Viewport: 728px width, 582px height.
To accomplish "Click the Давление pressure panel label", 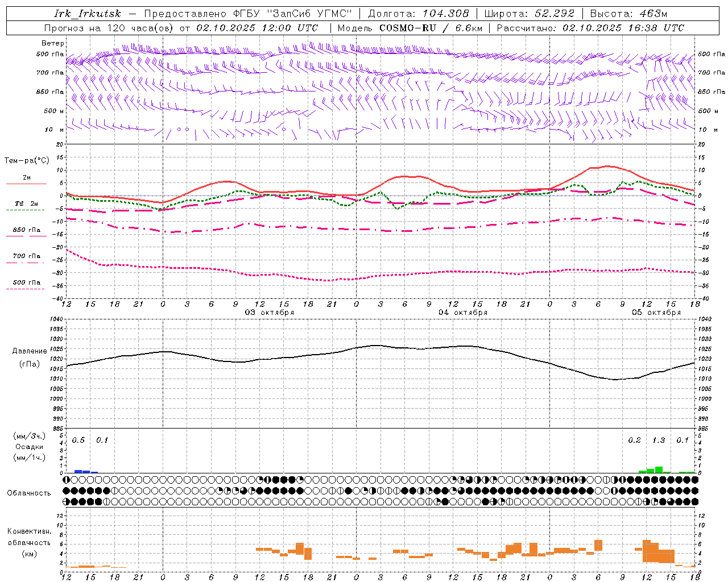I will click(30, 351).
